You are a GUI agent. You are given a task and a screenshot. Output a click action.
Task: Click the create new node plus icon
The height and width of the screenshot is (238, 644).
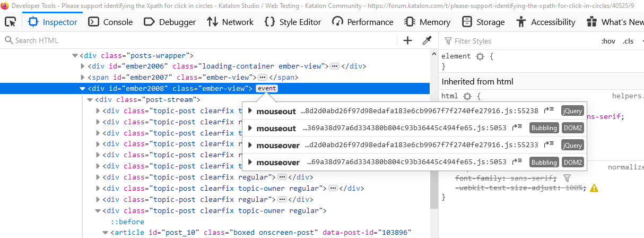pyautogui.click(x=407, y=41)
